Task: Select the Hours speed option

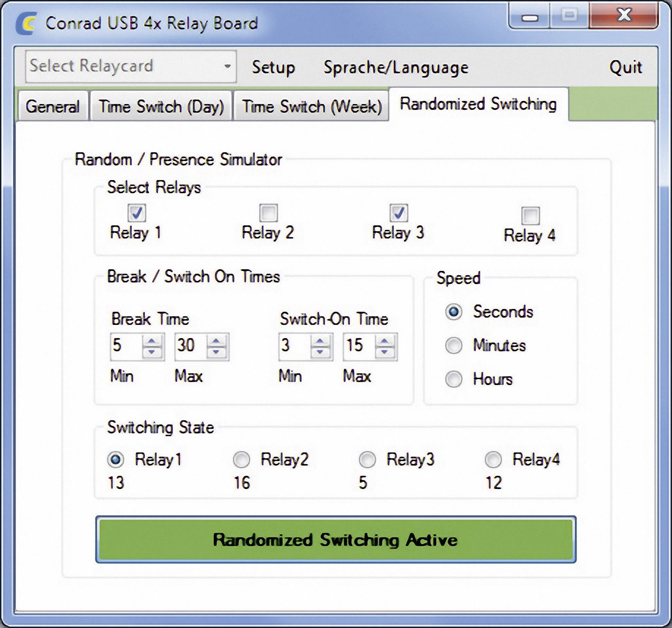Action: point(454,379)
